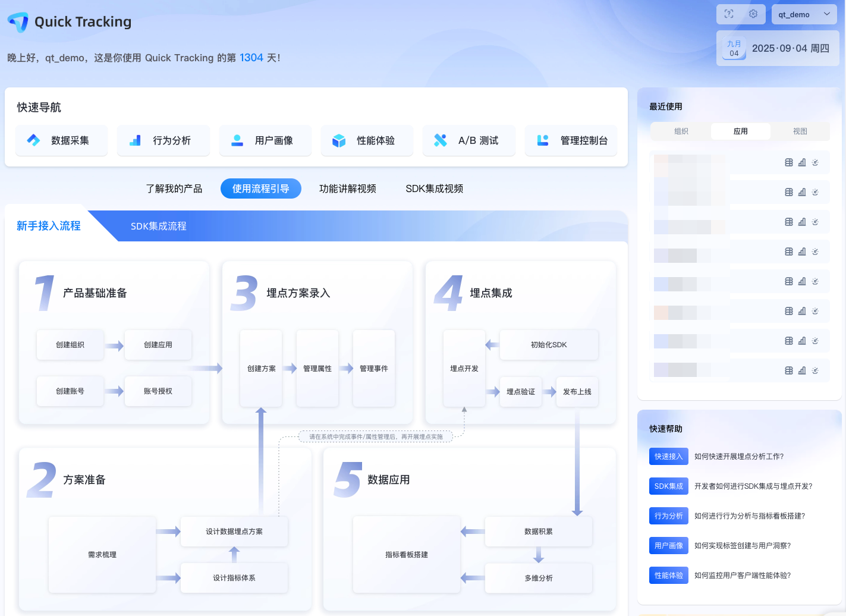Switch to SDK集成流程 tab

click(159, 226)
